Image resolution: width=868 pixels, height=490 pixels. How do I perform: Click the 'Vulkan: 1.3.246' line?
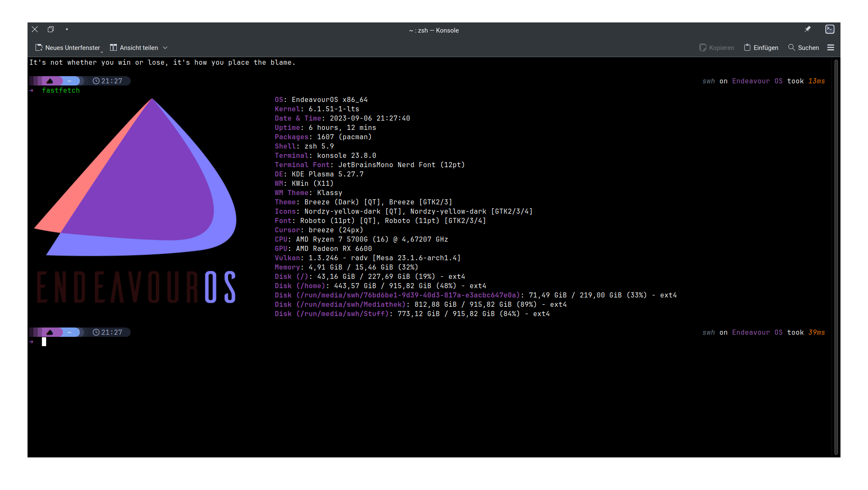(x=368, y=258)
